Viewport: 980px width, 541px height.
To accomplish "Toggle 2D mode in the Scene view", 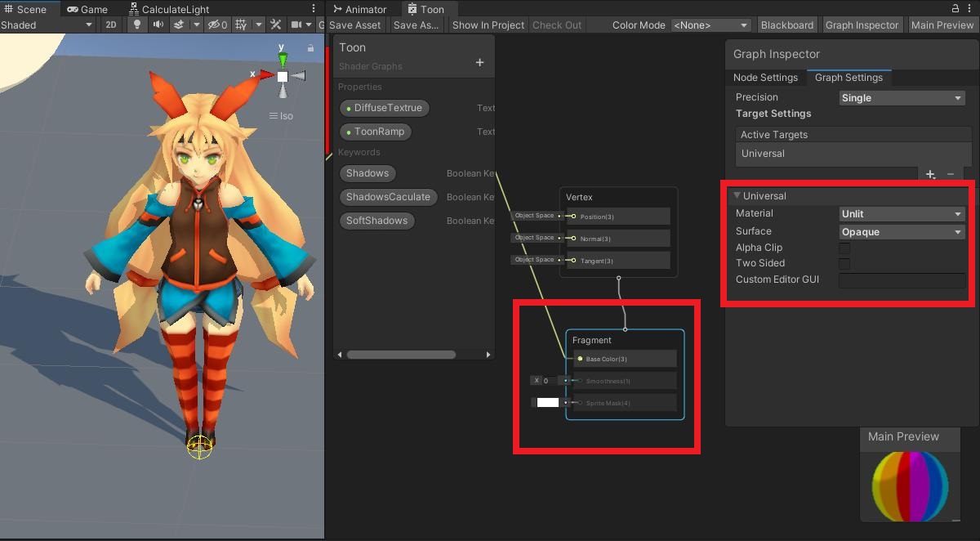I will point(111,25).
